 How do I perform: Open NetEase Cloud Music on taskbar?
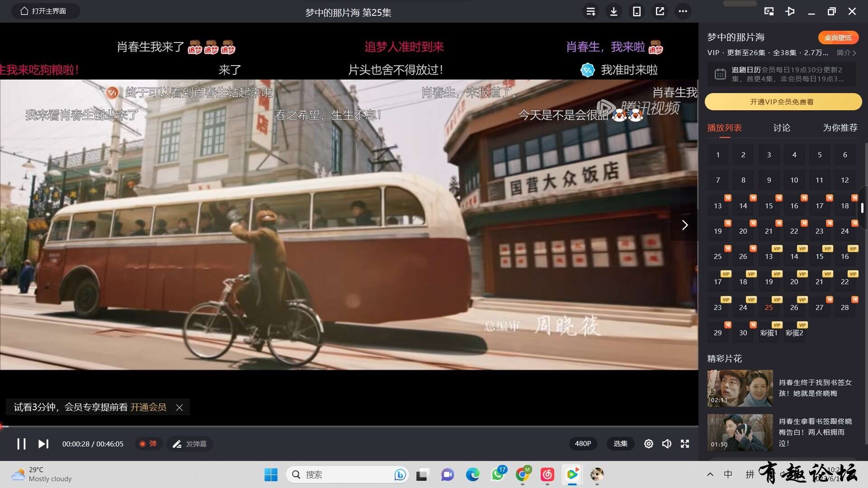(547, 474)
